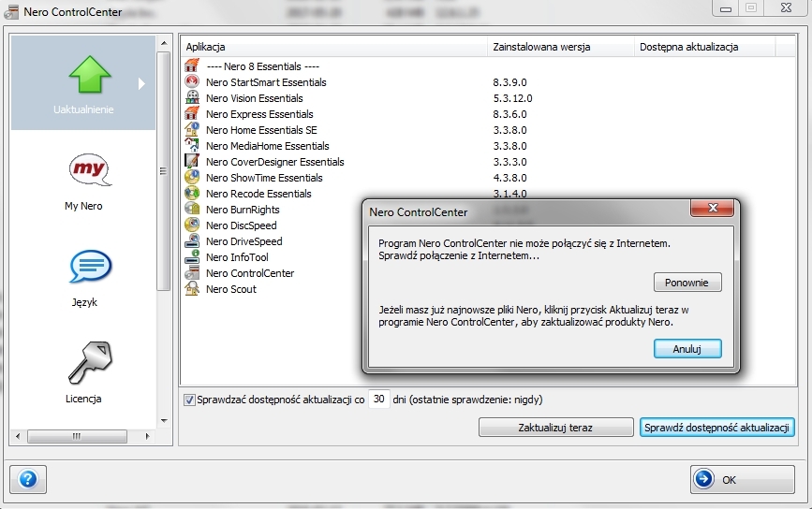Click the Nero InfoTool icon
812x509 pixels.
pyautogui.click(x=192, y=257)
